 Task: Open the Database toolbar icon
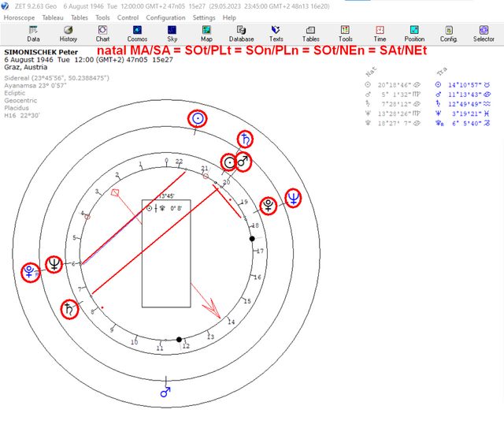(242, 34)
